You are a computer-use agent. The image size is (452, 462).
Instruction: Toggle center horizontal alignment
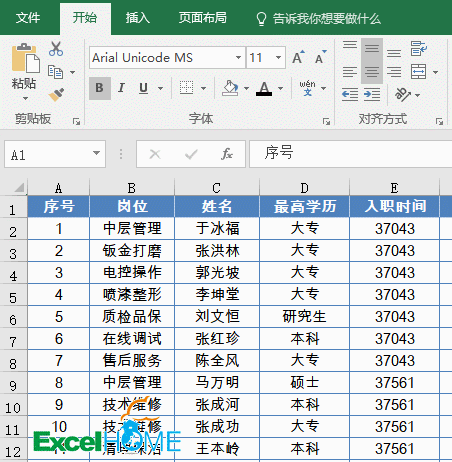pos(372,72)
